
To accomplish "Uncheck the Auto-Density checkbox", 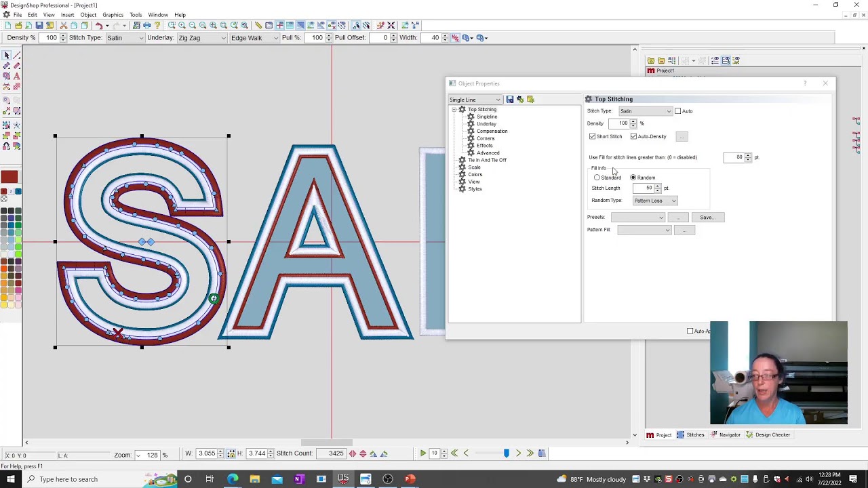I will tap(633, 137).
